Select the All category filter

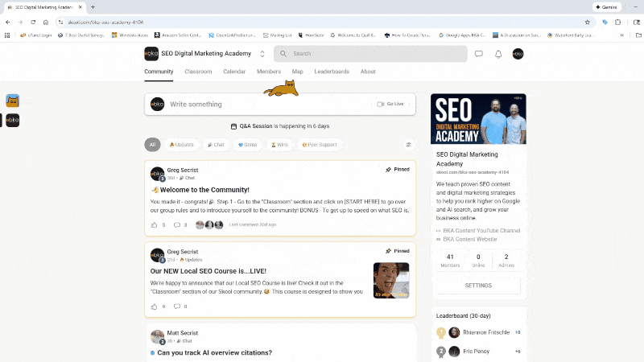tap(152, 145)
